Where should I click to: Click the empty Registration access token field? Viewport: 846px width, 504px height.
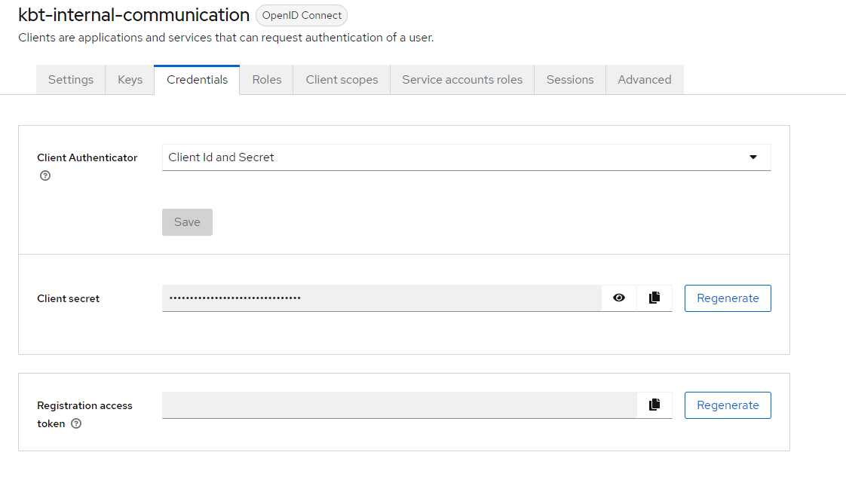tap(400, 405)
